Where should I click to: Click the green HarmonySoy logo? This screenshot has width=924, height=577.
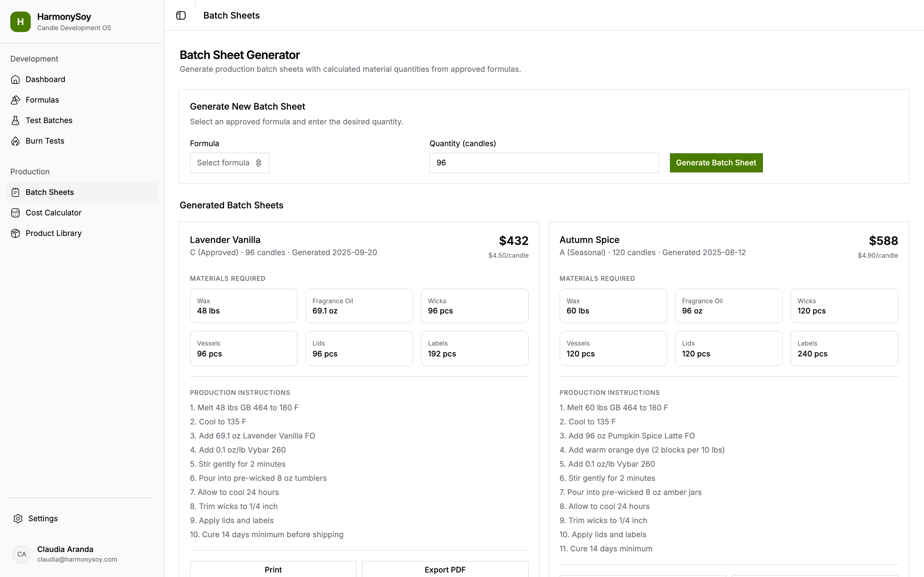point(21,22)
